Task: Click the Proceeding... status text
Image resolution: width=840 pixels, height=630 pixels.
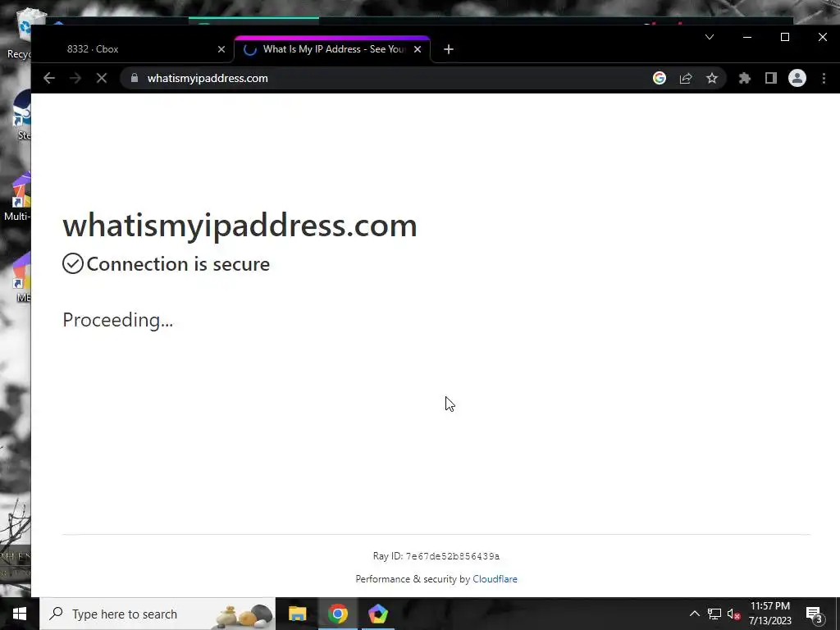Action: tap(118, 320)
